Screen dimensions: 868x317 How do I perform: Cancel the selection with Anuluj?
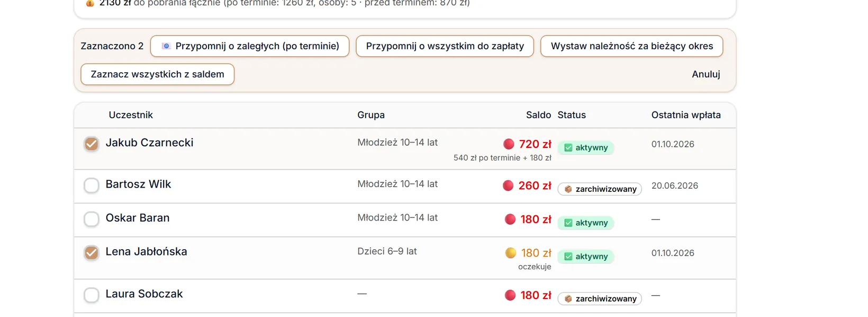[x=706, y=74]
